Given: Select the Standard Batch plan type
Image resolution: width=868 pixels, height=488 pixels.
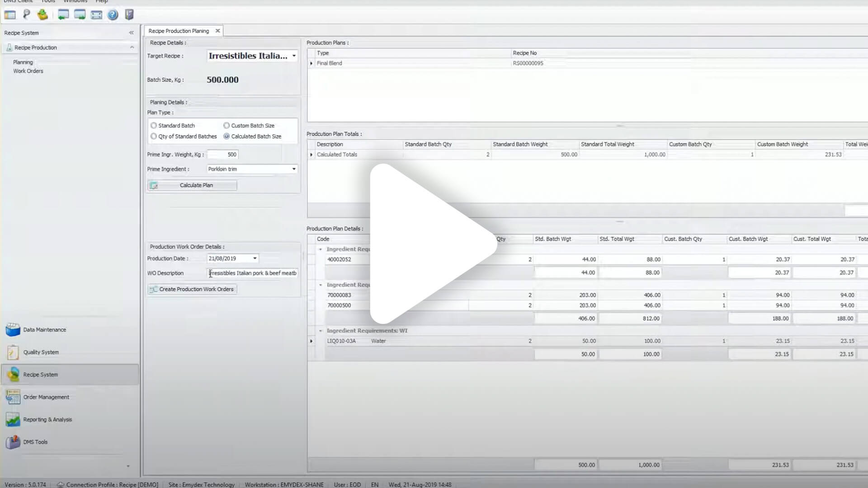Looking at the screenshot, I should pyautogui.click(x=154, y=126).
